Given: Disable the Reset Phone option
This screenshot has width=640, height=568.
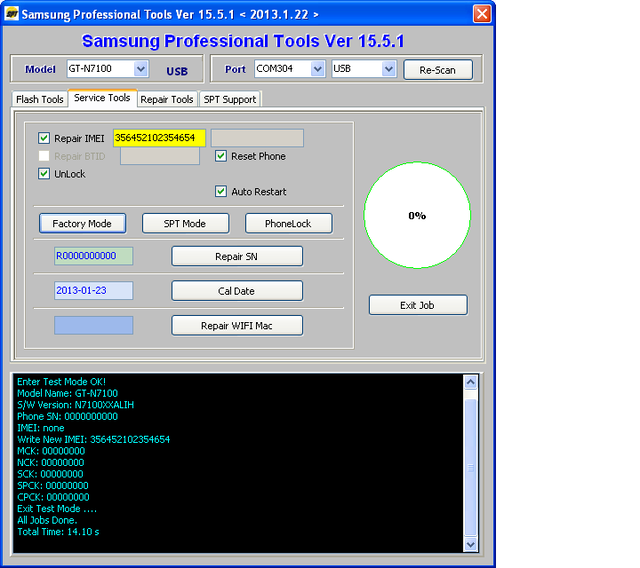Looking at the screenshot, I should 221,156.
